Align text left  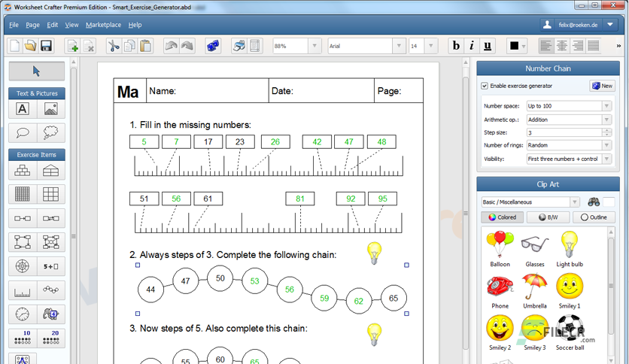point(545,46)
